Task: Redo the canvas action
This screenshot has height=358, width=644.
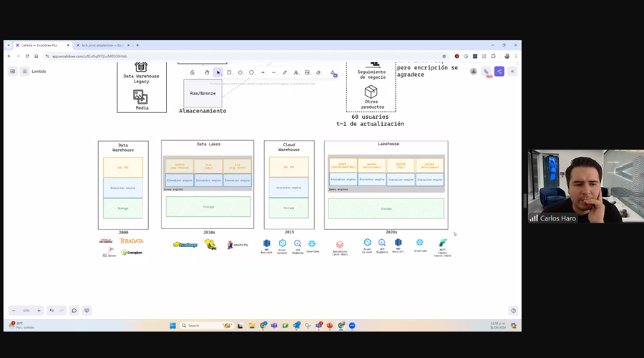Action: pos(62,311)
